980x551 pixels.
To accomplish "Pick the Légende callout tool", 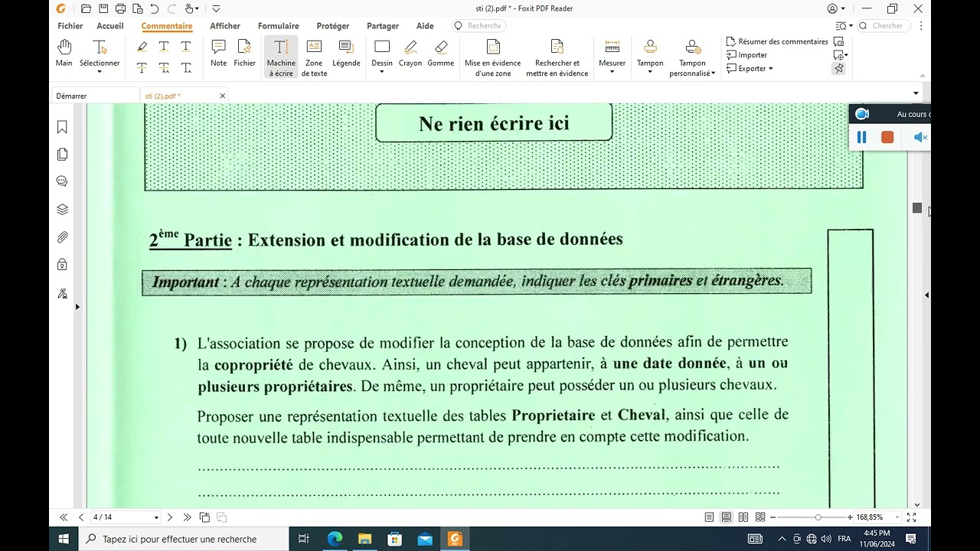I will pyautogui.click(x=346, y=54).
